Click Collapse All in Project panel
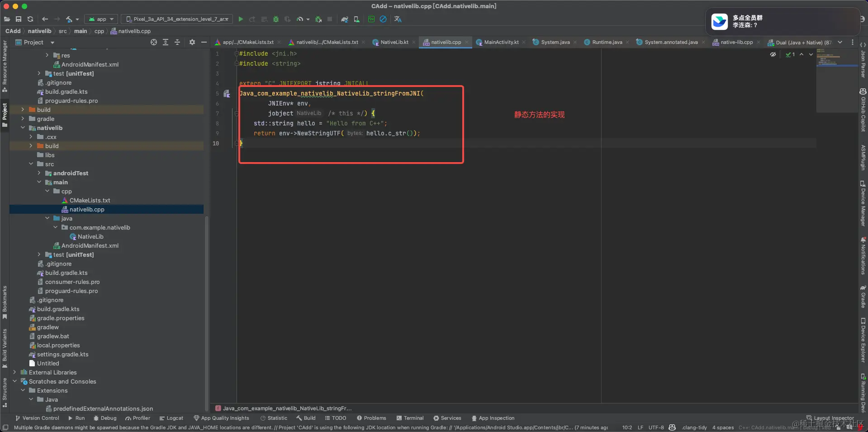This screenshot has height=432, width=868. pos(177,42)
